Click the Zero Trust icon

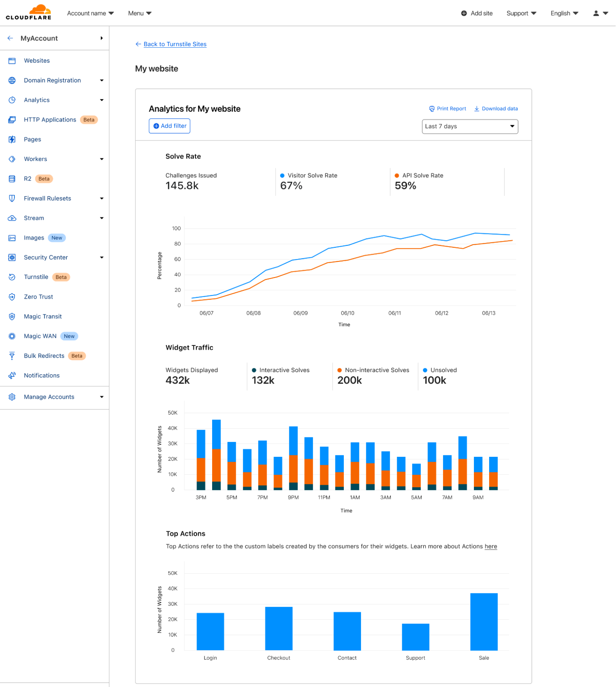pyautogui.click(x=12, y=297)
